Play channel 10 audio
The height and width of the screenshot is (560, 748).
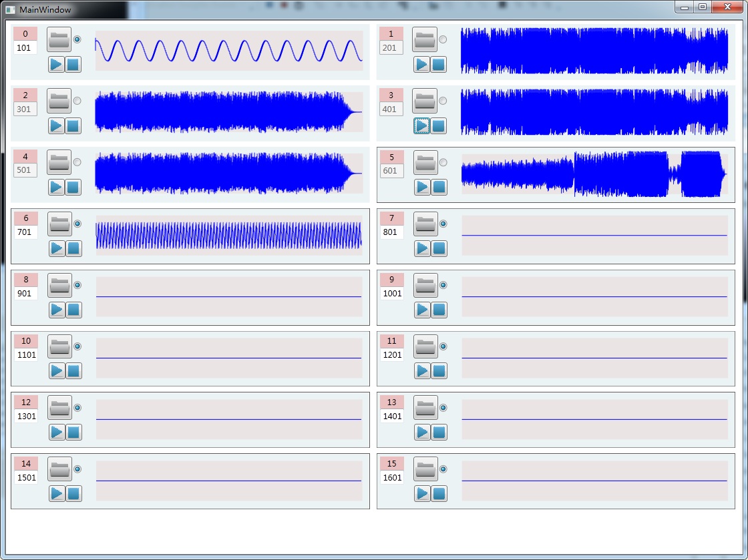click(57, 371)
